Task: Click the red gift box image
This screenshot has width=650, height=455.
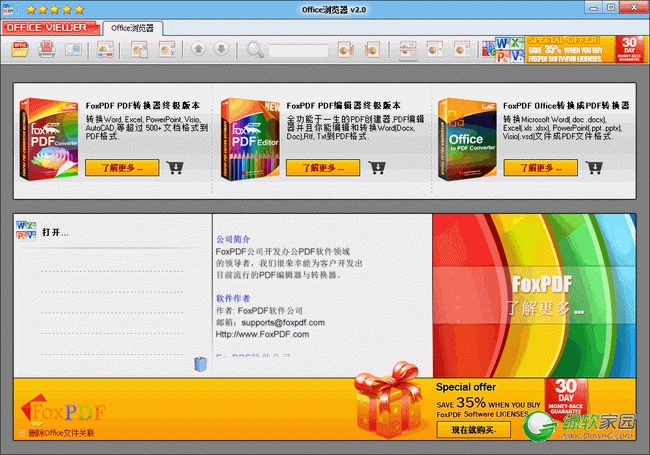Action: click(388, 399)
